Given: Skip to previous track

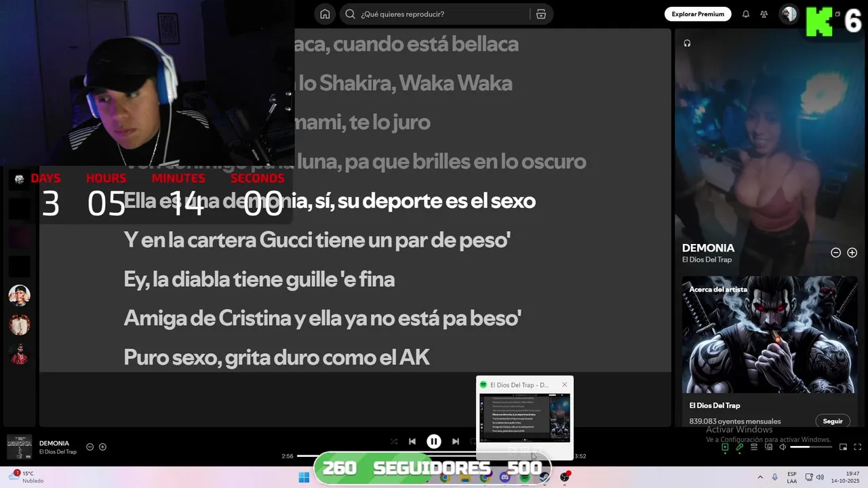Looking at the screenshot, I should coord(412,441).
